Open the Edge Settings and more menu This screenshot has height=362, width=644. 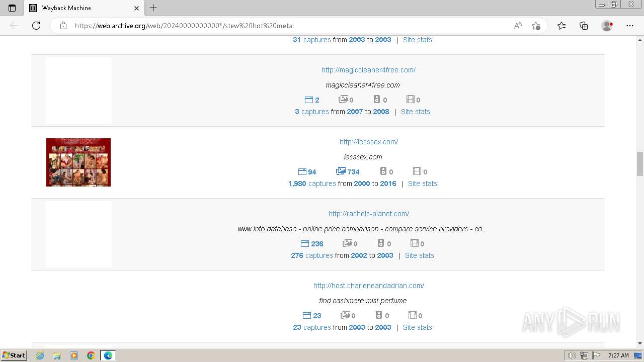[x=630, y=26]
